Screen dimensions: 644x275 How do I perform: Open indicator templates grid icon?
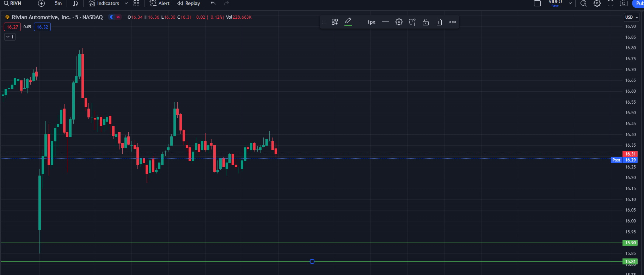[136, 3]
